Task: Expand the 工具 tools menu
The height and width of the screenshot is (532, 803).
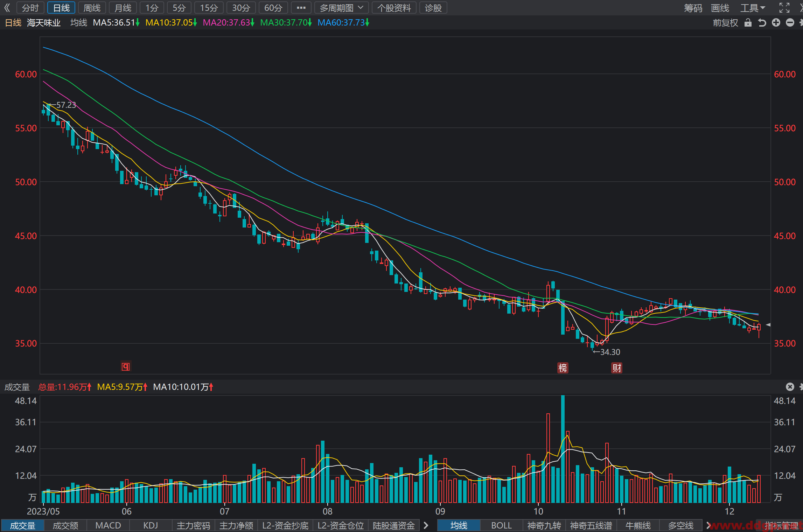Action: 753,8
